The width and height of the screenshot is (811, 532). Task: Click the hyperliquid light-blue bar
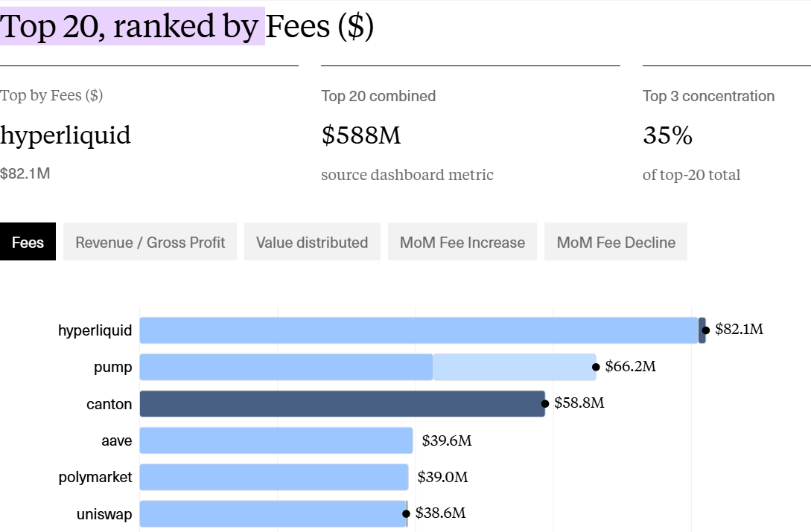[419, 330]
